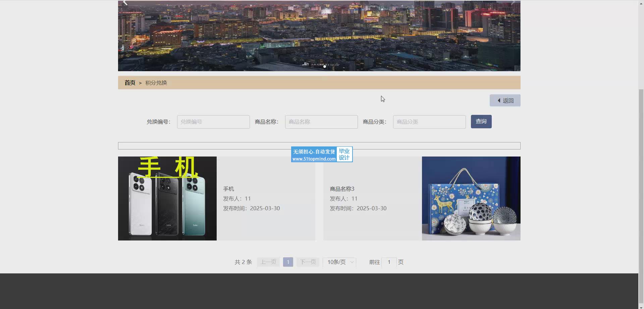Click the 前往 page number box
The image size is (644, 309).
click(x=389, y=262)
